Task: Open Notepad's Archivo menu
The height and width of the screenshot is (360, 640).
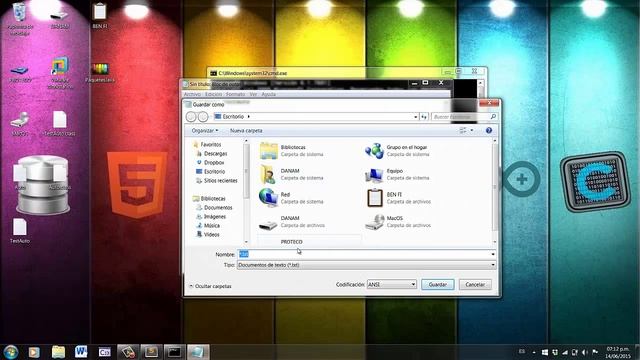Action: [x=192, y=94]
